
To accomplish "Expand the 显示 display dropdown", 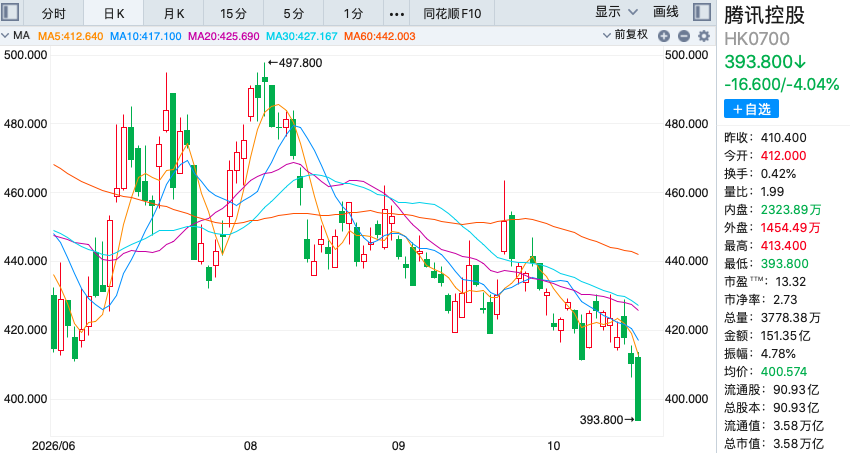I will [616, 12].
